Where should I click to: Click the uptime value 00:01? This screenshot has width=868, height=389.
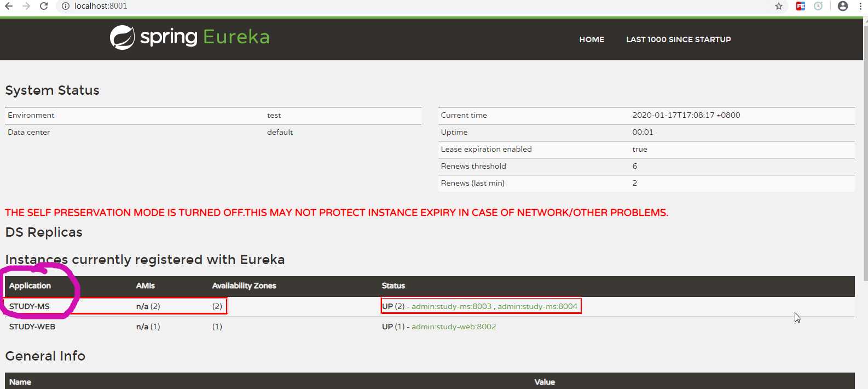pos(643,132)
